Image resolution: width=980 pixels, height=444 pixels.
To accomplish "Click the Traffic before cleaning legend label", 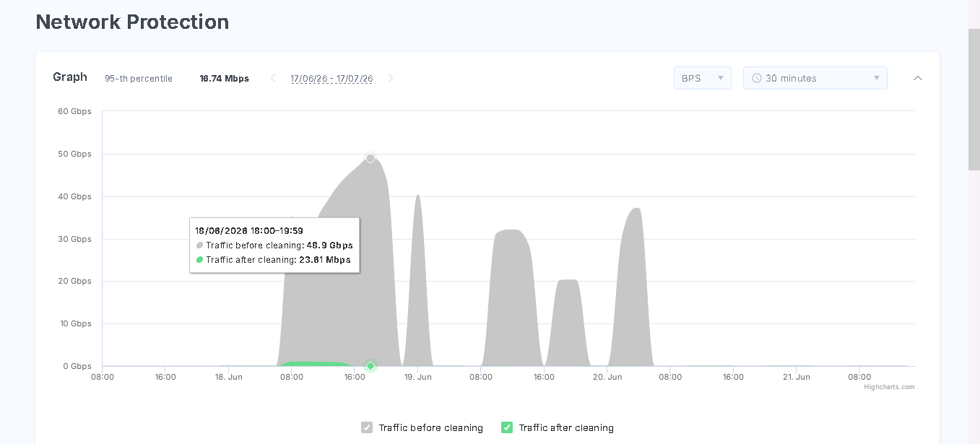I will 431,427.
